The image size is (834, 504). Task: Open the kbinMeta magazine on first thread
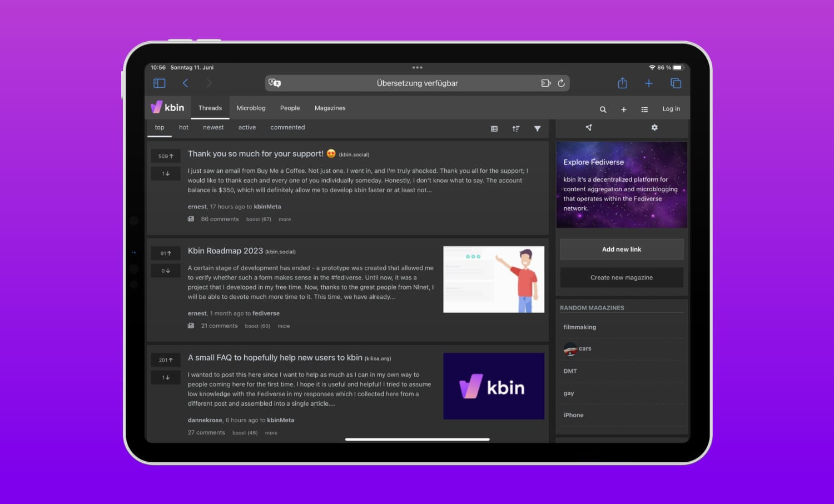[267, 207]
